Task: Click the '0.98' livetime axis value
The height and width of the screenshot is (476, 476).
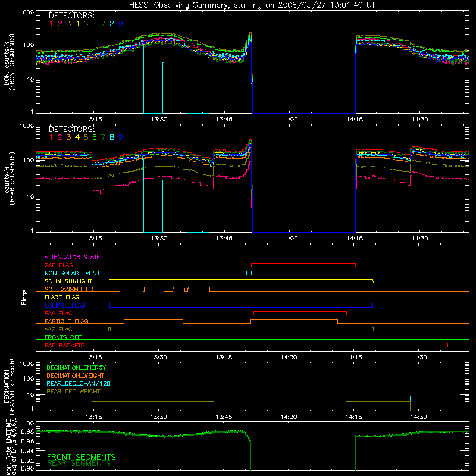Action: tap(27, 432)
